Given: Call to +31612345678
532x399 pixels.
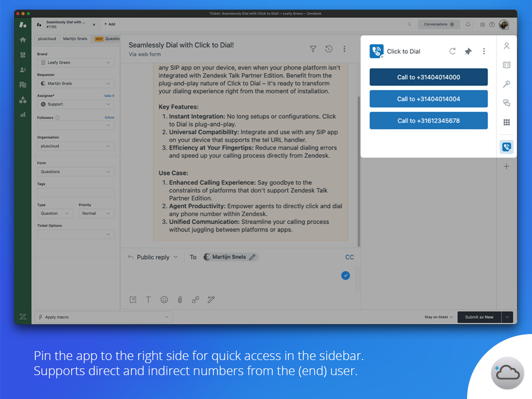Looking at the screenshot, I should tap(429, 121).
